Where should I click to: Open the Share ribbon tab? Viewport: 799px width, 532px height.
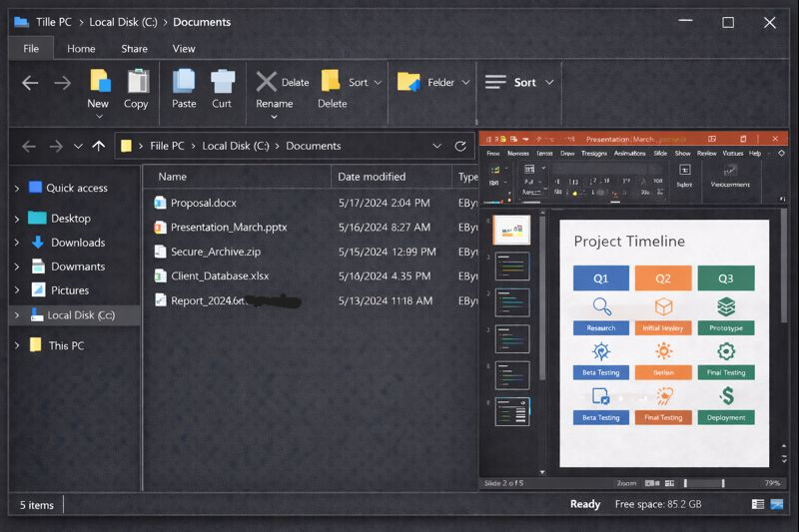[134, 48]
